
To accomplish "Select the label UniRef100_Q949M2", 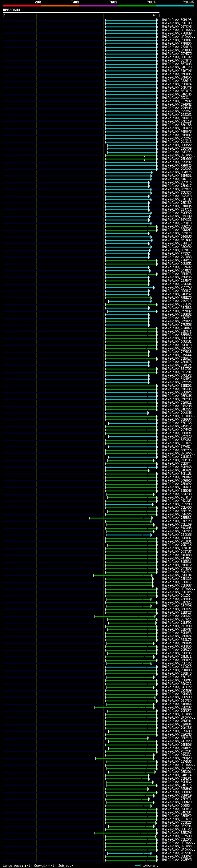I will [177, 104].
